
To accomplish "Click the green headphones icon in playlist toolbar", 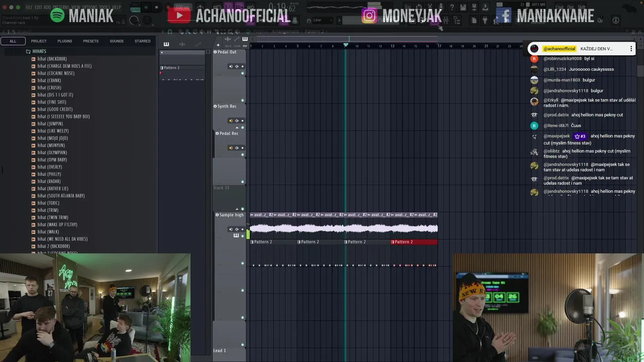I will pos(170,31).
